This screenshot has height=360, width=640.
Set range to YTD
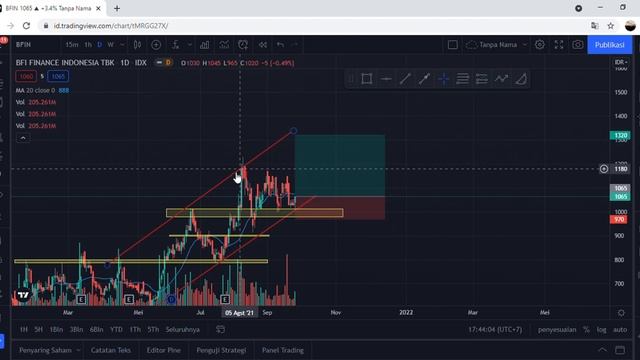(x=116, y=329)
